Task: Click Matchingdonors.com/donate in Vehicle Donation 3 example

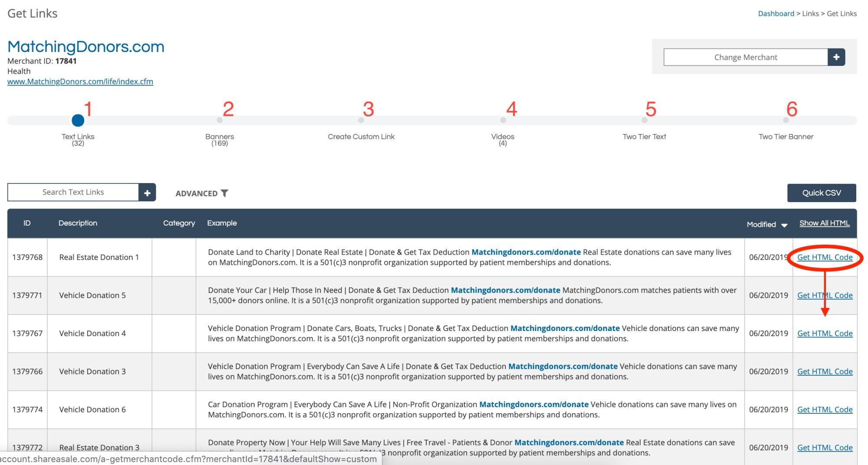Action: coord(563,367)
